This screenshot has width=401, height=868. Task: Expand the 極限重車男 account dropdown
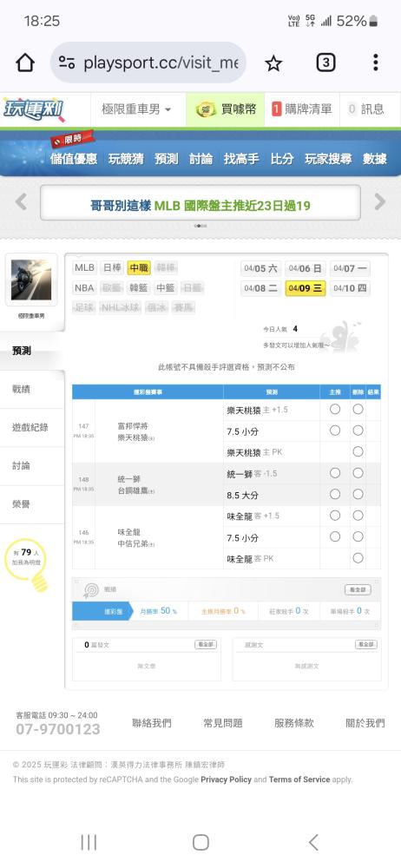pyautogui.click(x=136, y=109)
